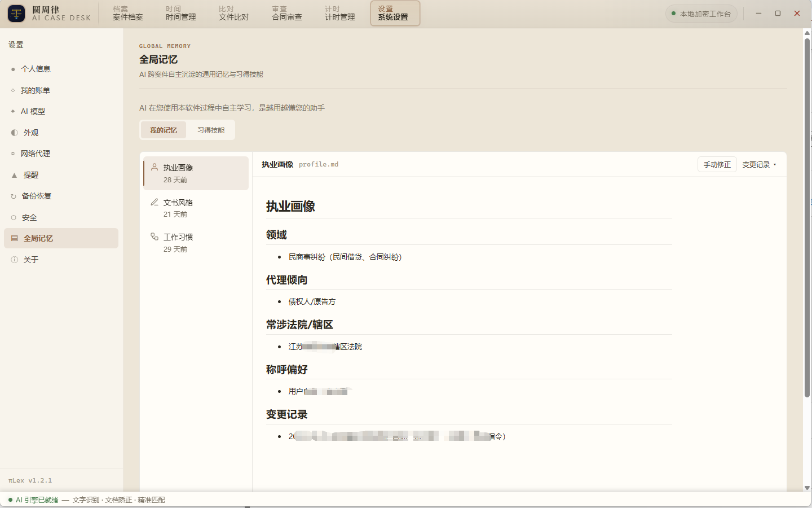Open 个人信息 settings page
Image resolution: width=812 pixels, height=508 pixels.
pos(61,69)
